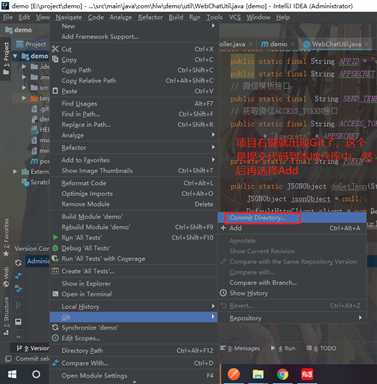Open the Navigate menu in the menu bar

(68, 17)
